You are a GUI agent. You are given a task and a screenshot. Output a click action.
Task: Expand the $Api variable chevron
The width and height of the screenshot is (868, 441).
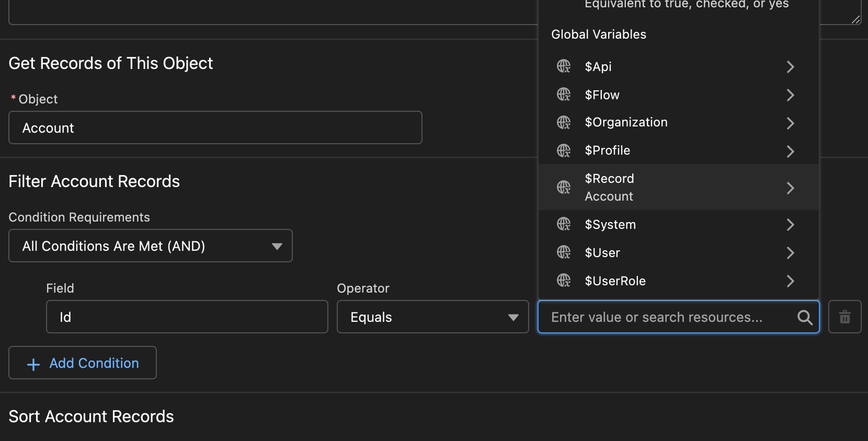(x=790, y=67)
